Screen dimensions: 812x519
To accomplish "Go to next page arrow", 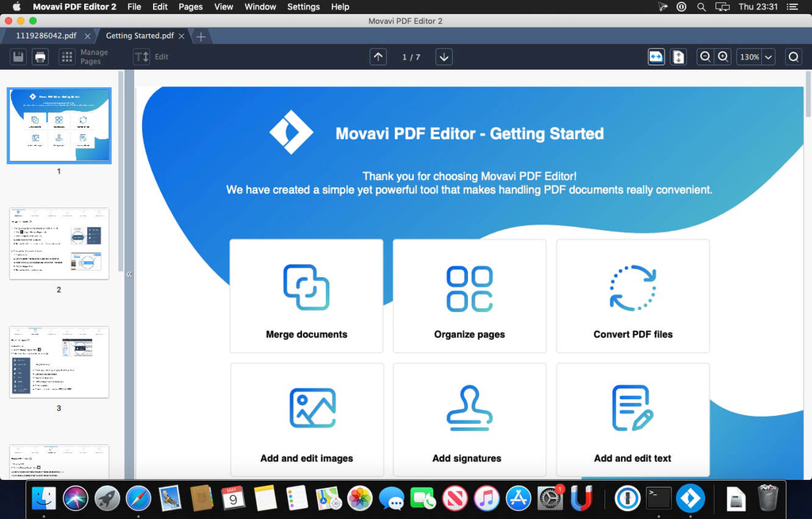I will [x=444, y=56].
